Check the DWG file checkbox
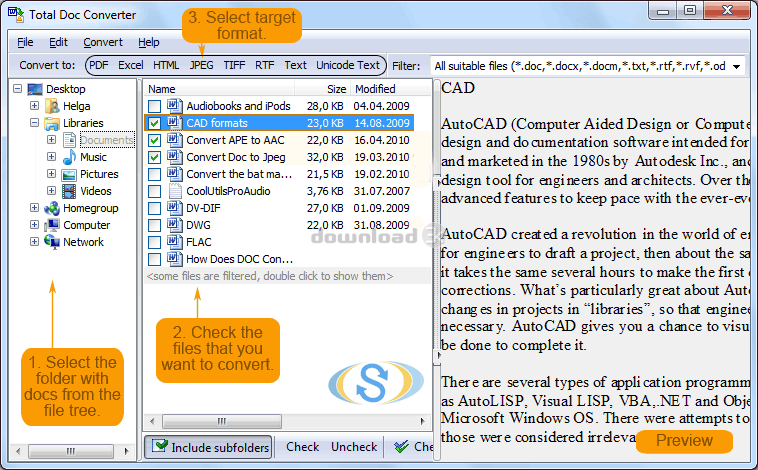 coord(155,225)
